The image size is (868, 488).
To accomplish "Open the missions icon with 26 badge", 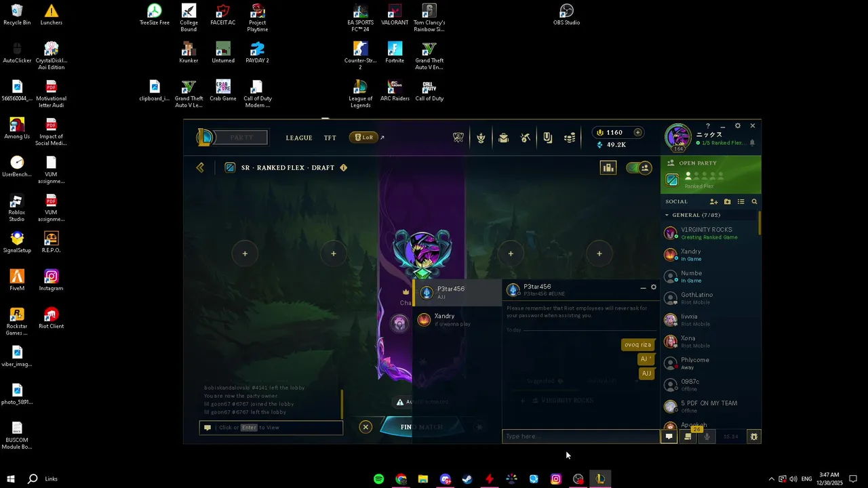I will coord(688,436).
